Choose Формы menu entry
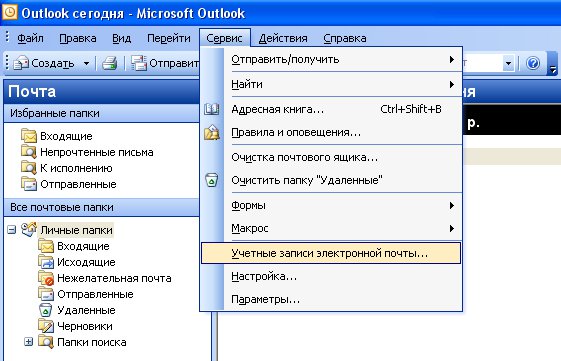The image size is (561, 361). coord(331,205)
